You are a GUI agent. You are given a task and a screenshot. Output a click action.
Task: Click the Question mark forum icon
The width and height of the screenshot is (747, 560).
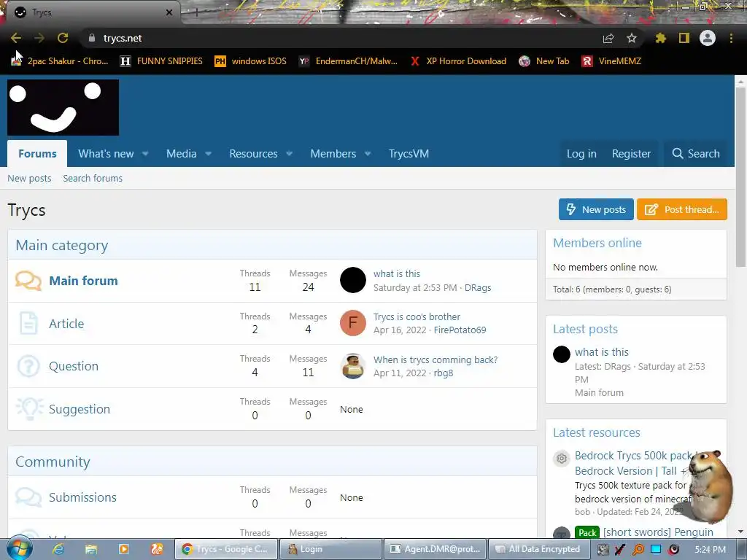(28, 366)
